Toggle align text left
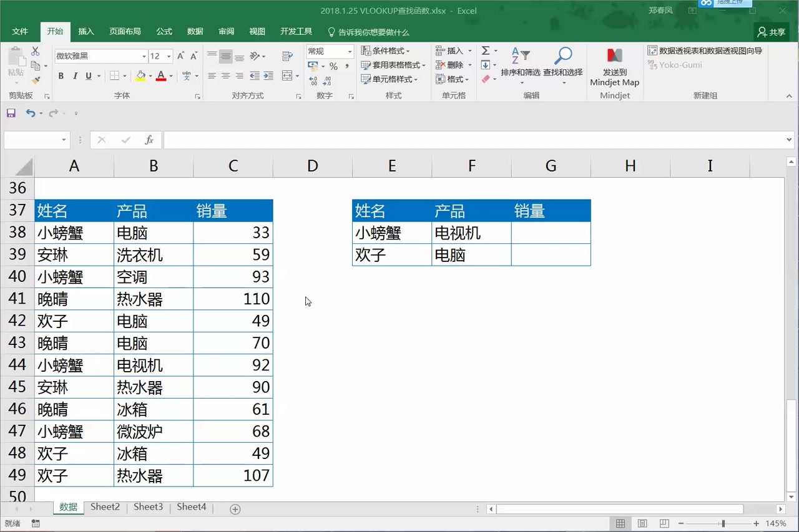Viewport: 799px width, 532px height. click(212, 76)
